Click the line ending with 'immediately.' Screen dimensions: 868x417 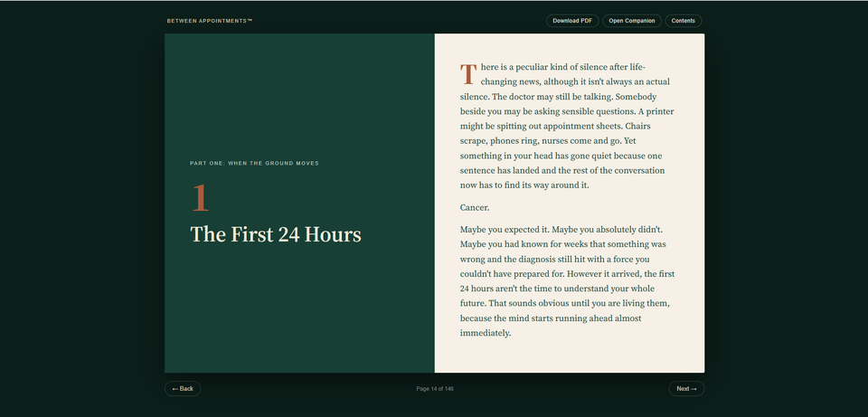click(486, 334)
